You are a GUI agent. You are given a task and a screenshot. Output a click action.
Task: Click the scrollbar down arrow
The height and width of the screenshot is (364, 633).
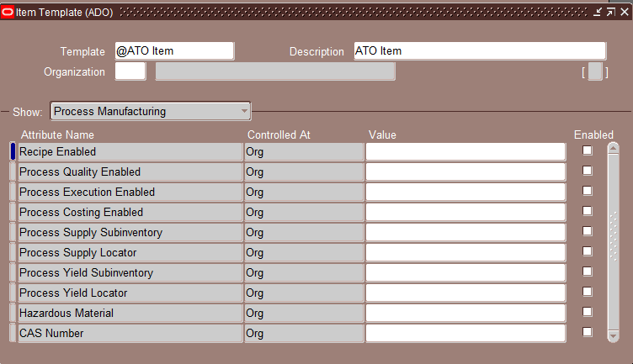(613, 336)
